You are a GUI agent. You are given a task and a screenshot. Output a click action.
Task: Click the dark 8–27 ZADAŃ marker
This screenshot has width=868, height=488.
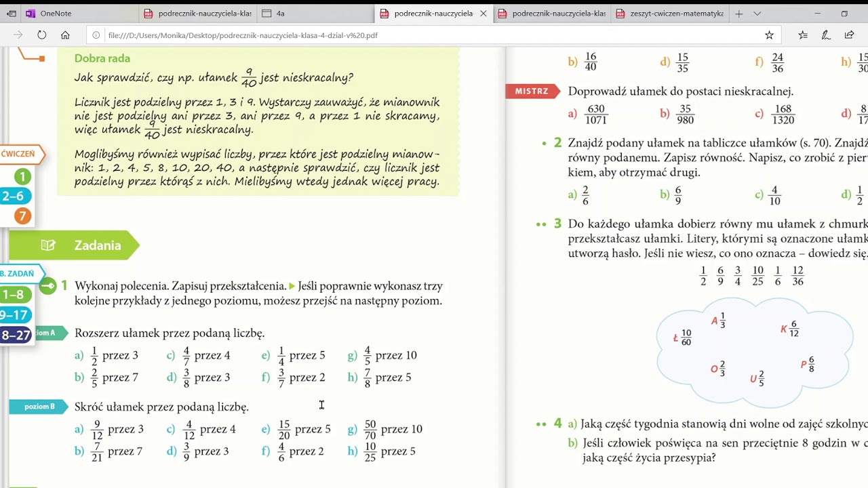(16, 335)
